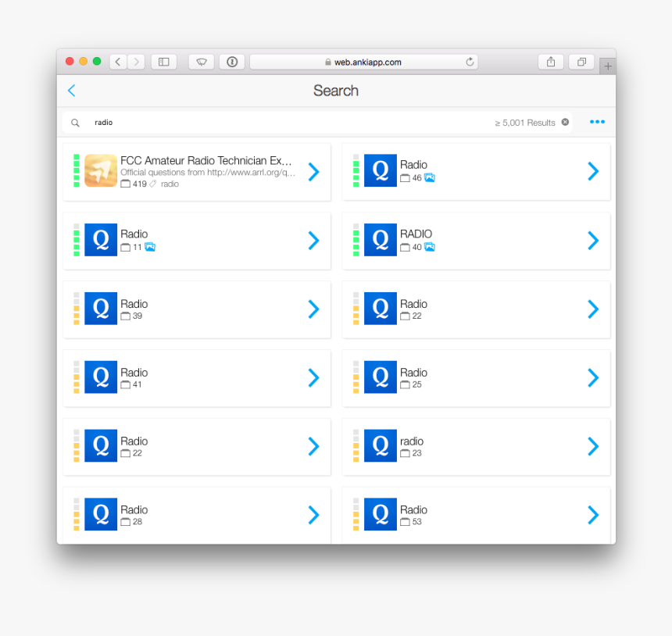This screenshot has width=672, height=636.
Task: Click the Search page title
Action: point(336,91)
